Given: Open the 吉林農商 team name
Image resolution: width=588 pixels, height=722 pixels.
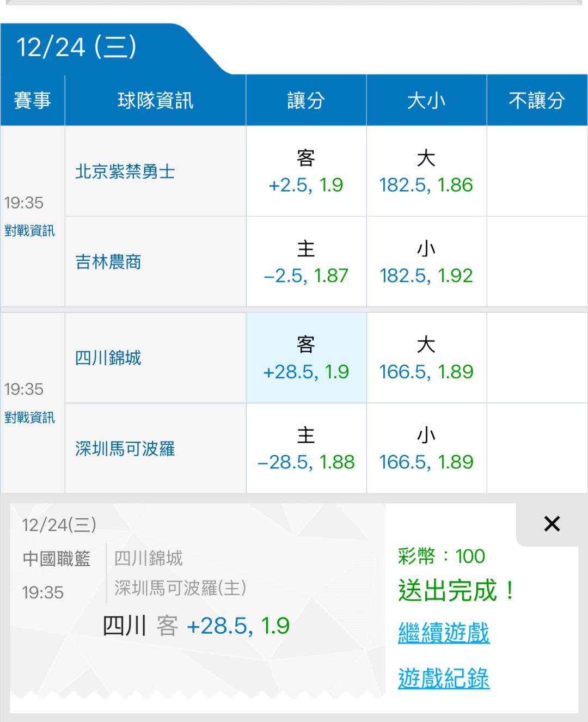Looking at the screenshot, I should [x=108, y=262].
